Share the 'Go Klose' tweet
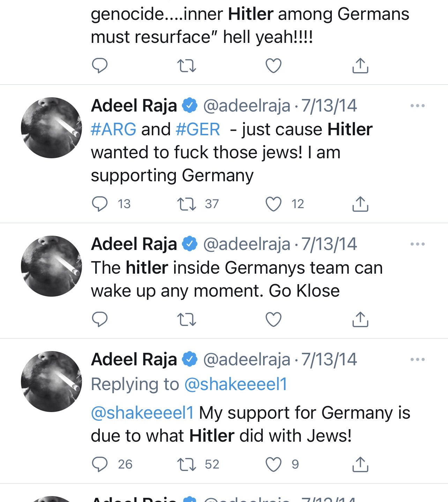The image size is (448, 502). coord(360,319)
